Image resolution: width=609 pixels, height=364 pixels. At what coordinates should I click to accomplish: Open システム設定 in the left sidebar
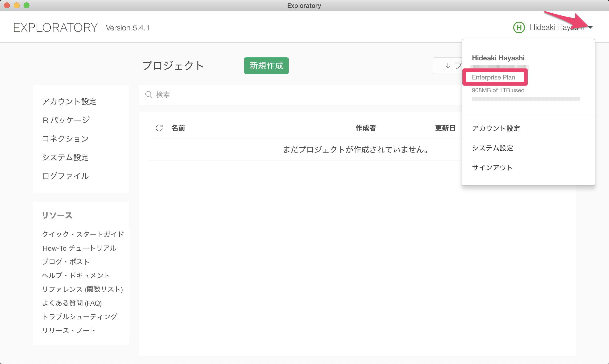tap(65, 157)
